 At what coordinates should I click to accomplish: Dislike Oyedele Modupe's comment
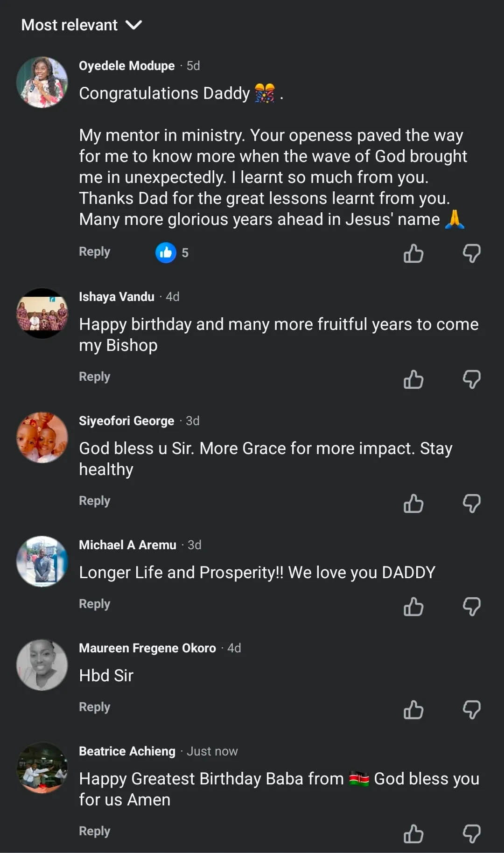pyautogui.click(x=471, y=253)
